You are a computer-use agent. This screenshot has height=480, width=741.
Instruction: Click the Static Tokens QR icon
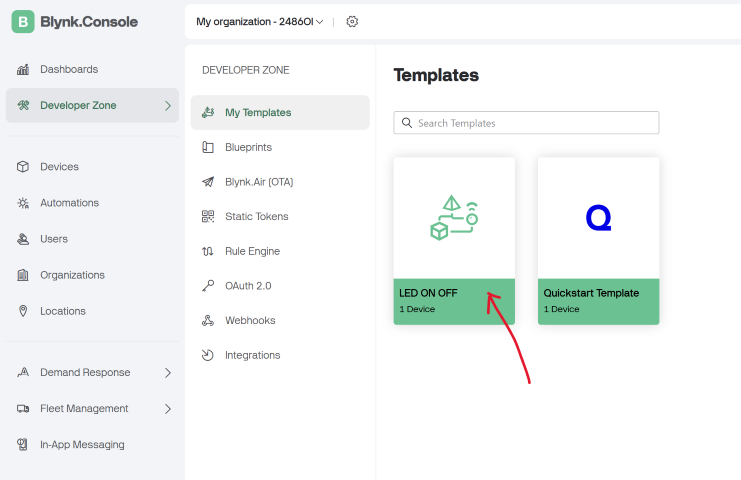tap(208, 216)
